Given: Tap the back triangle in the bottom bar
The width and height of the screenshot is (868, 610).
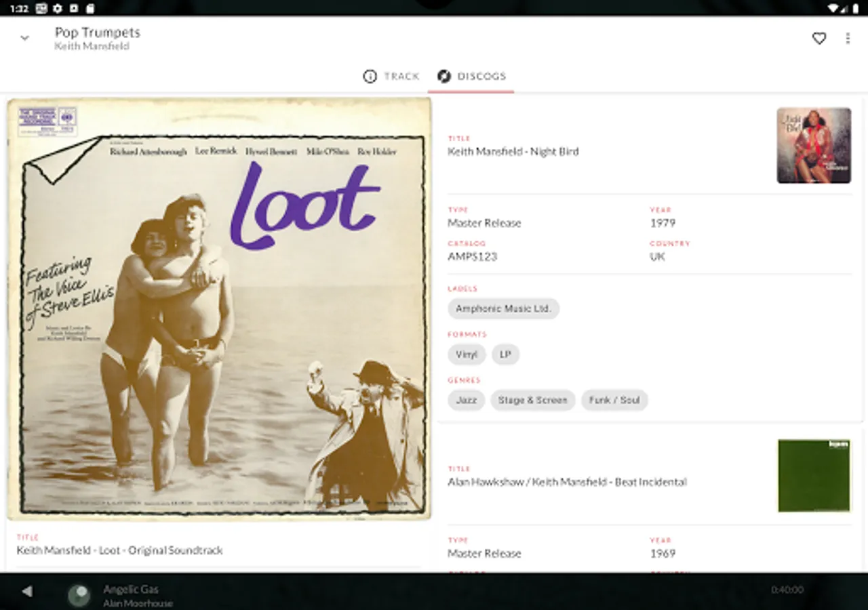Looking at the screenshot, I should (x=26, y=591).
